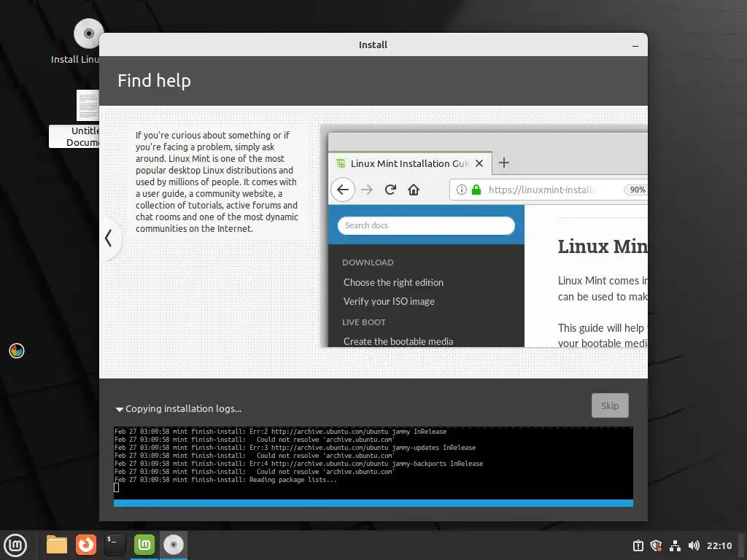Click the reload icon in slideshow browser
Viewport: 747px width, 560px height.
coord(391,190)
